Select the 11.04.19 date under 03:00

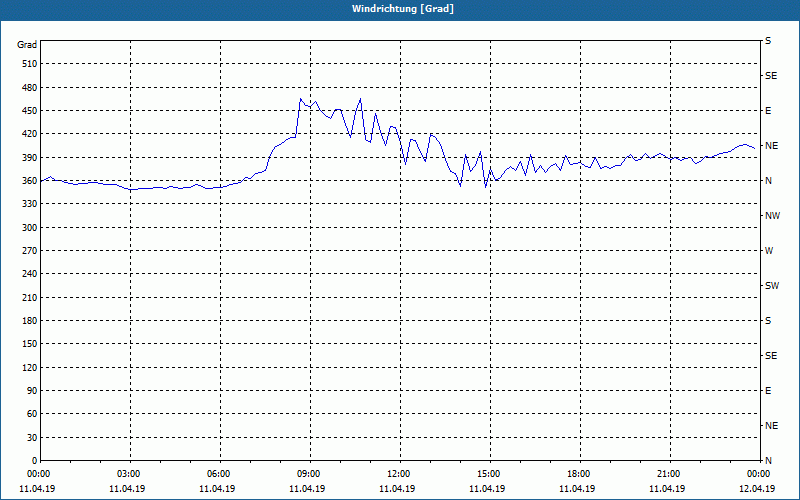127,489
